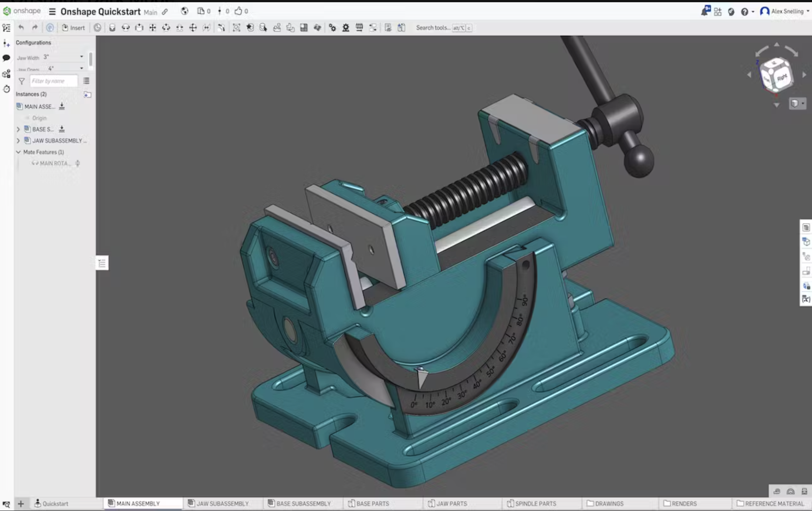Click the Redo arrow in the toolbar
This screenshot has width=812, height=511.
point(35,27)
